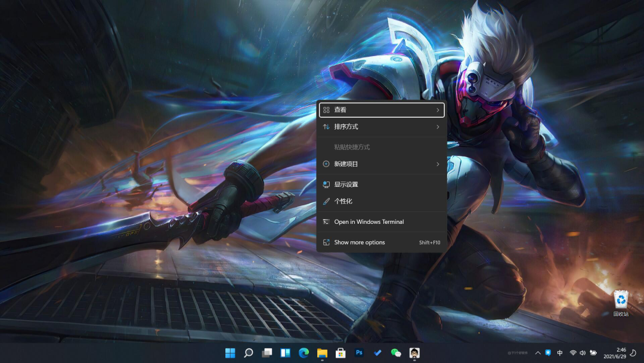The height and width of the screenshot is (363, 644).
Task: Open the volume control in system tray
Action: (583, 353)
